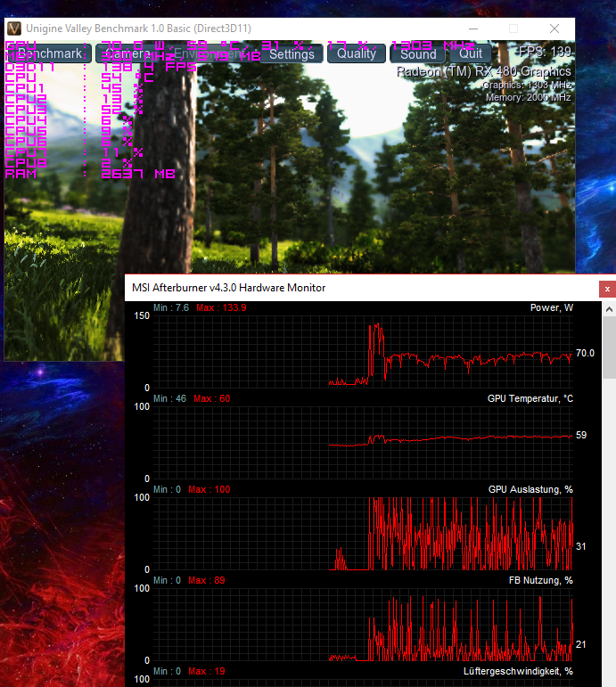
Task: Click the GPU Temperatur graph
Action: (x=363, y=443)
